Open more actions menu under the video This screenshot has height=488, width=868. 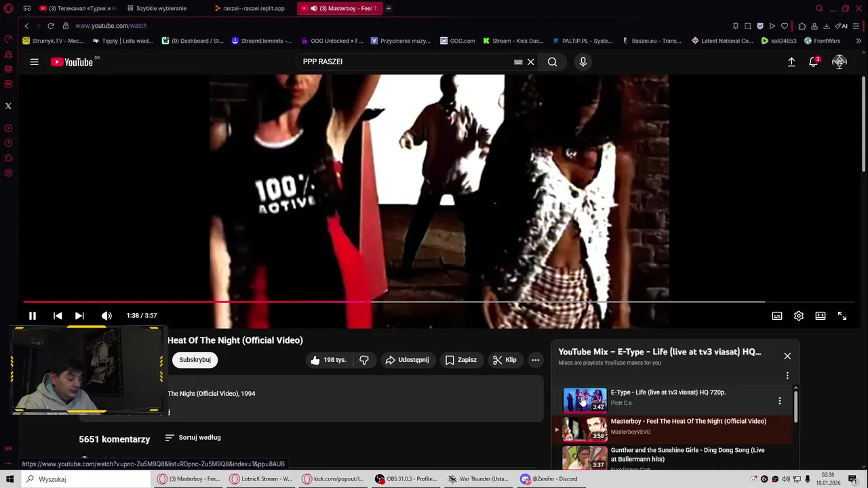point(536,360)
